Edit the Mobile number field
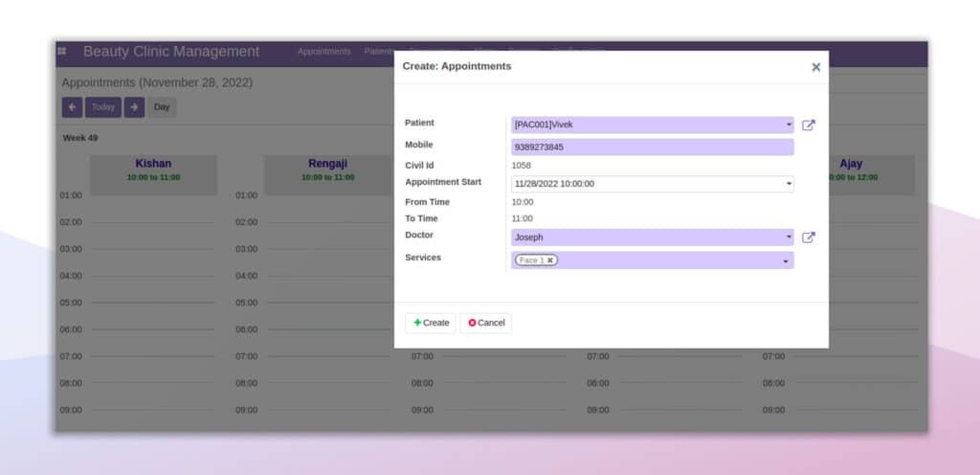Viewport: 980px width, 475px height. (x=653, y=147)
